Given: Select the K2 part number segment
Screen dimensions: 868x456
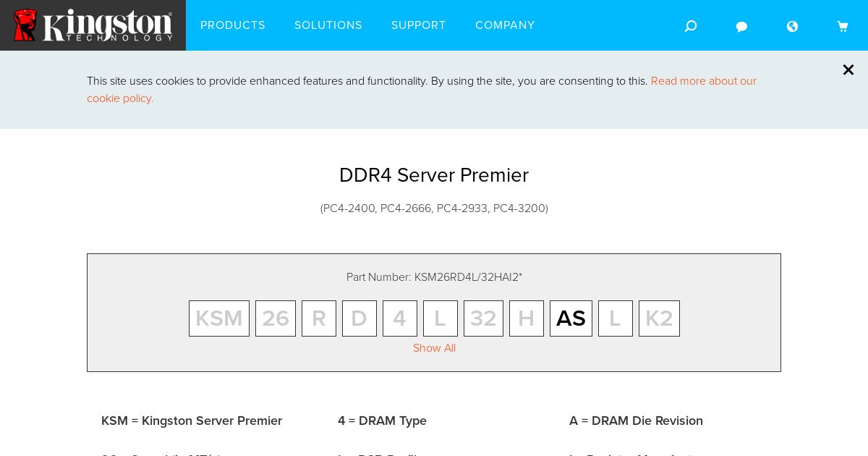Looking at the screenshot, I should 659,318.
